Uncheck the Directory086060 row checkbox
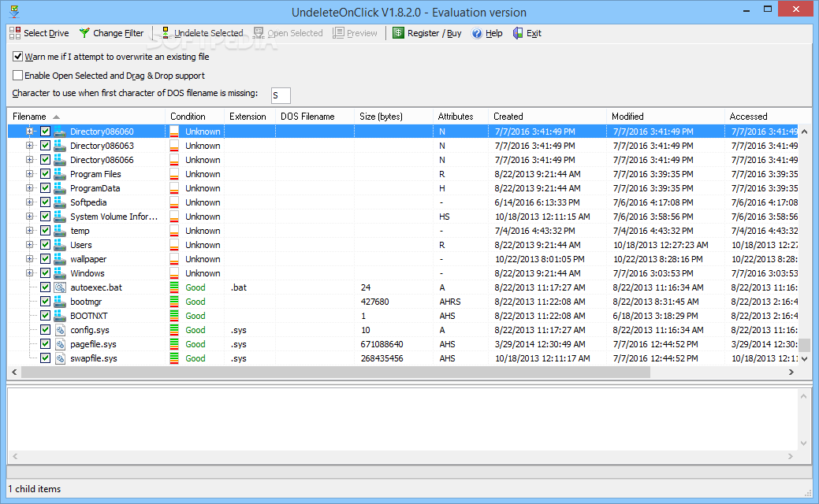The width and height of the screenshot is (819, 504). click(x=46, y=132)
